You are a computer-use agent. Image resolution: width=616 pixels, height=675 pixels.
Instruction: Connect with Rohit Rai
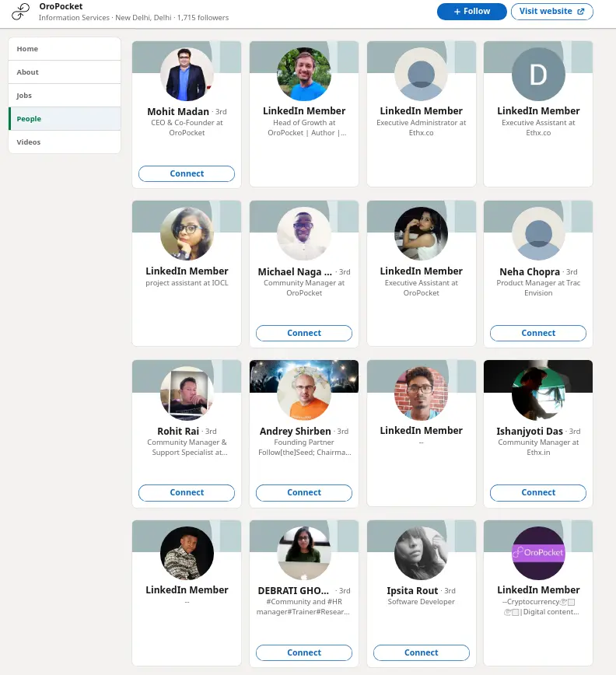(187, 492)
